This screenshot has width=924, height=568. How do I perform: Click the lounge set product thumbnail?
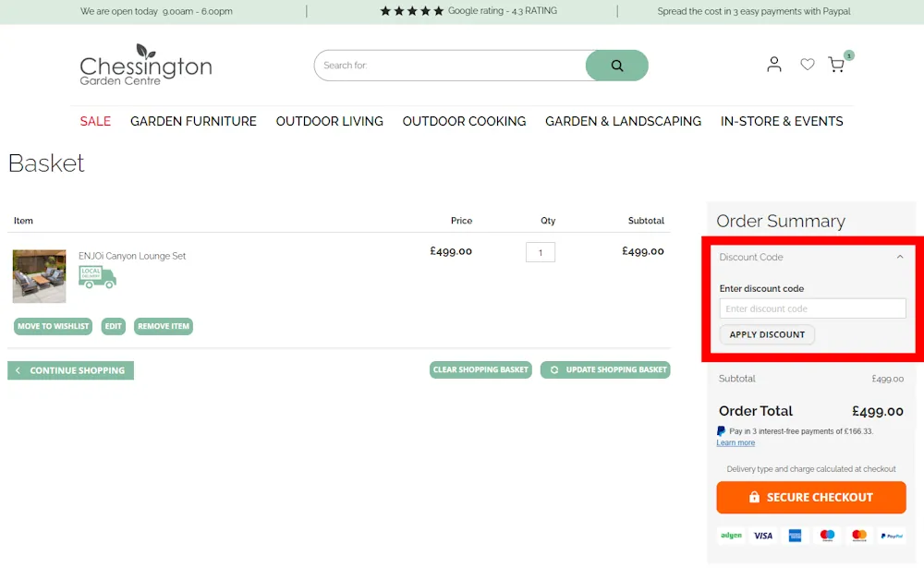40,276
